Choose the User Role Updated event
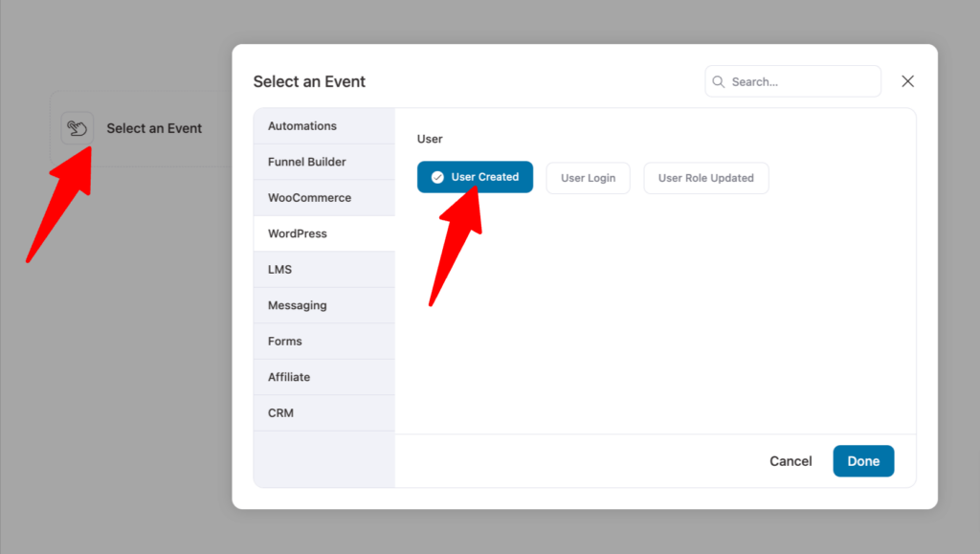Screen dimensions: 980x554 tap(706, 177)
